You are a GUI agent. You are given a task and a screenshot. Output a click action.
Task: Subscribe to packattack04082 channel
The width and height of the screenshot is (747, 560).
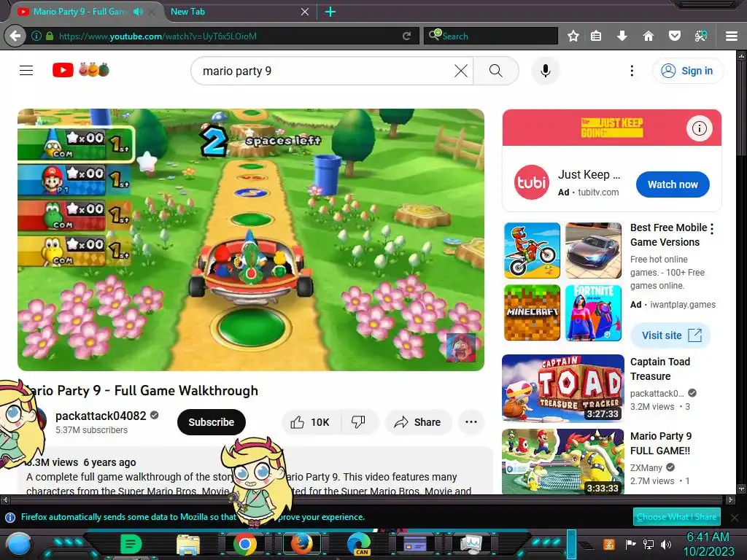pos(211,422)
